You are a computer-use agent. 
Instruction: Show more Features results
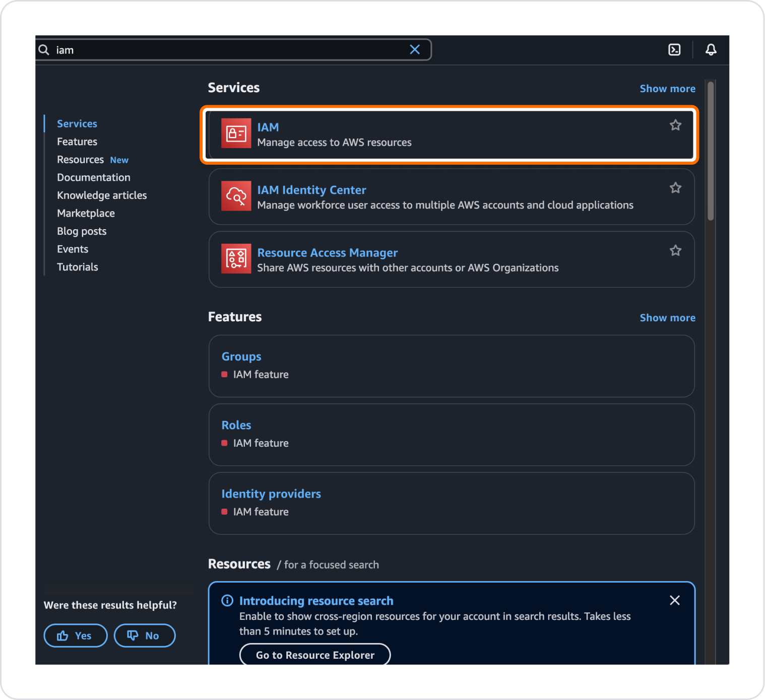tap(667, 318)
